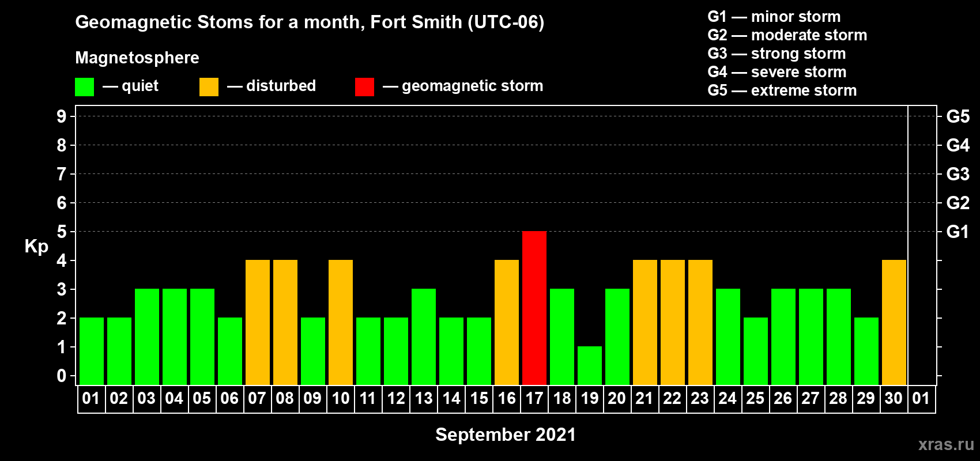This screenshot has width=980, height=461.
Task: Select the red bar for September 17
Action: [x=534, y=308]
